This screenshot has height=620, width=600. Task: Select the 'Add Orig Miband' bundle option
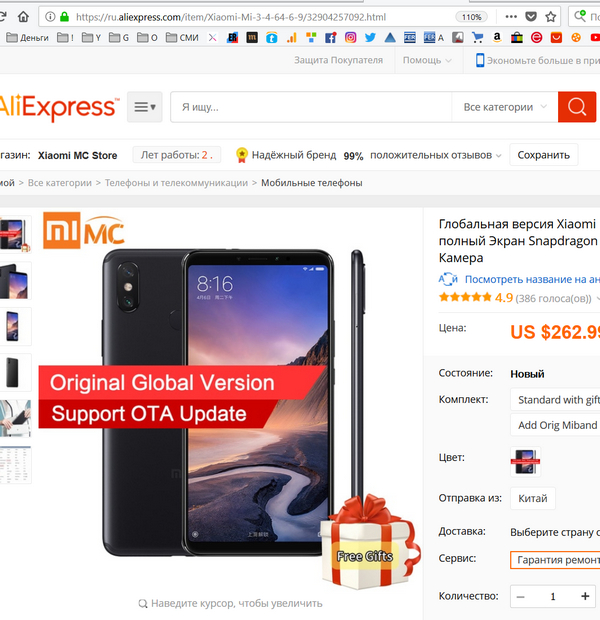[x=556, y=425]
